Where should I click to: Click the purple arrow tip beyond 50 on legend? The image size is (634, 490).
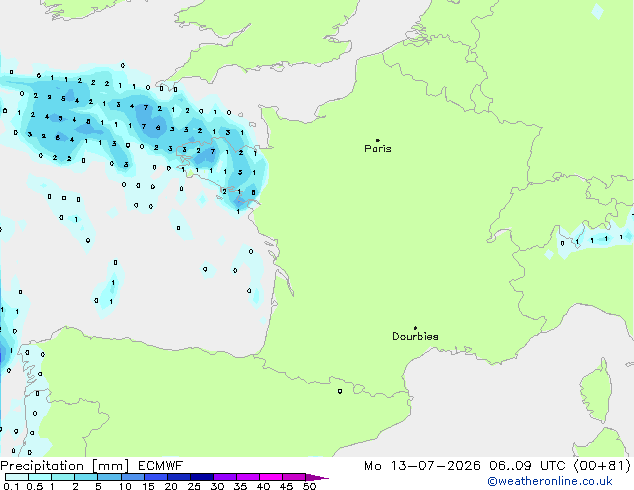pyautogui.click(x=317, y=477)
